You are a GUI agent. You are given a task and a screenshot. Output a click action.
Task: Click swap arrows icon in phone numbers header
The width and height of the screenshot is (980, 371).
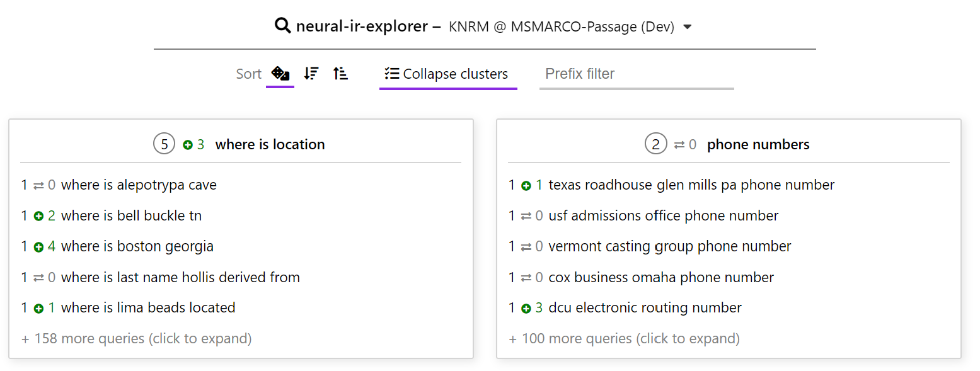coord(679,145)
